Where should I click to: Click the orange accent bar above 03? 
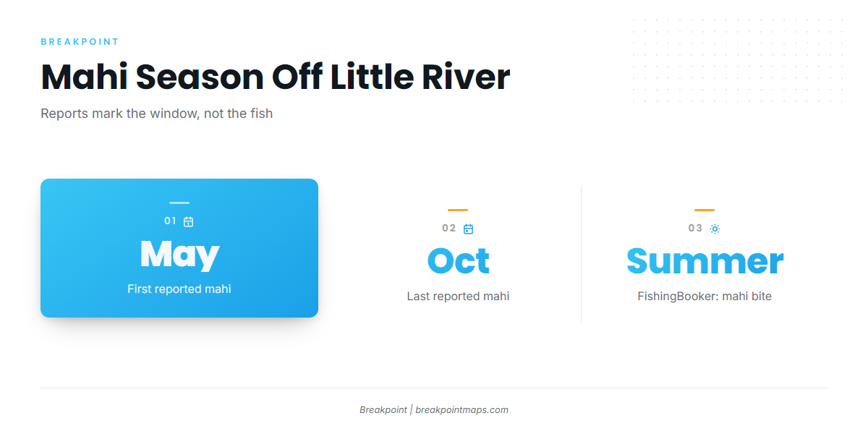[x=705, y=210]
